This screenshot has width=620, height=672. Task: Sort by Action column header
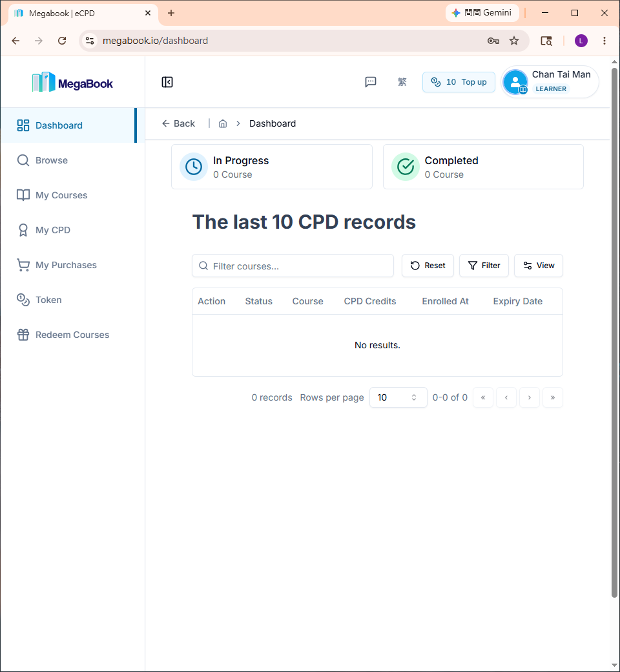(x=211, y=301)
